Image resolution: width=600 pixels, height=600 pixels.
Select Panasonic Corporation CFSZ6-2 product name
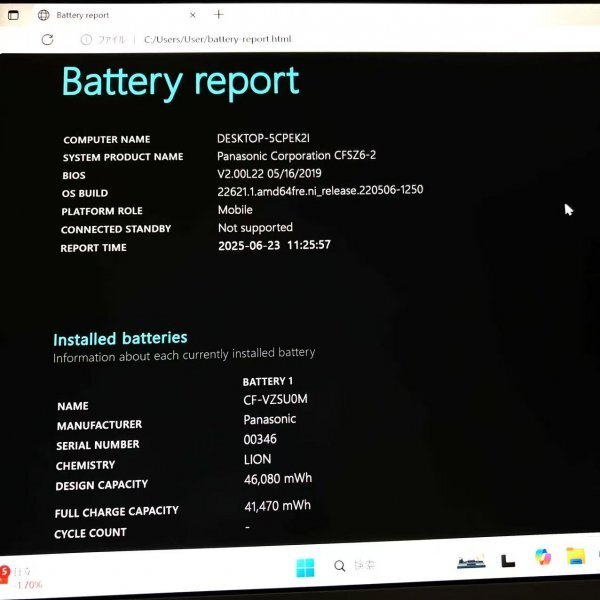(x=297, y=155)
